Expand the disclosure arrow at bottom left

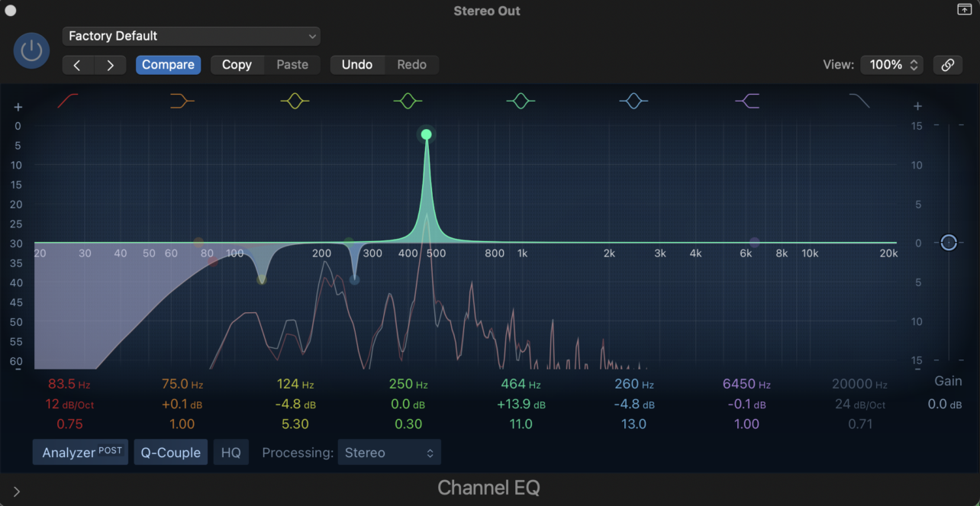point(16,491)
